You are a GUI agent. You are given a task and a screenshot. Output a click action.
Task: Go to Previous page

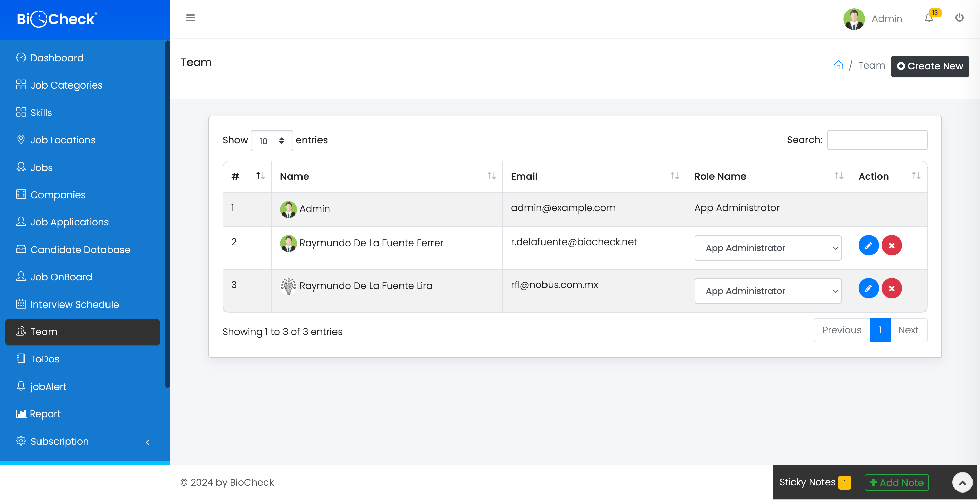tap(842, 330)
